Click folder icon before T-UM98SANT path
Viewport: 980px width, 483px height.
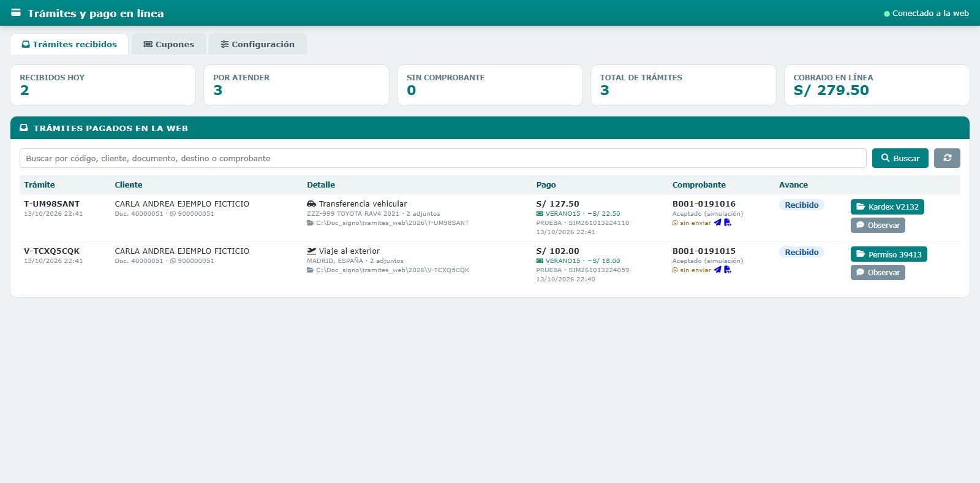pos(310,223)
